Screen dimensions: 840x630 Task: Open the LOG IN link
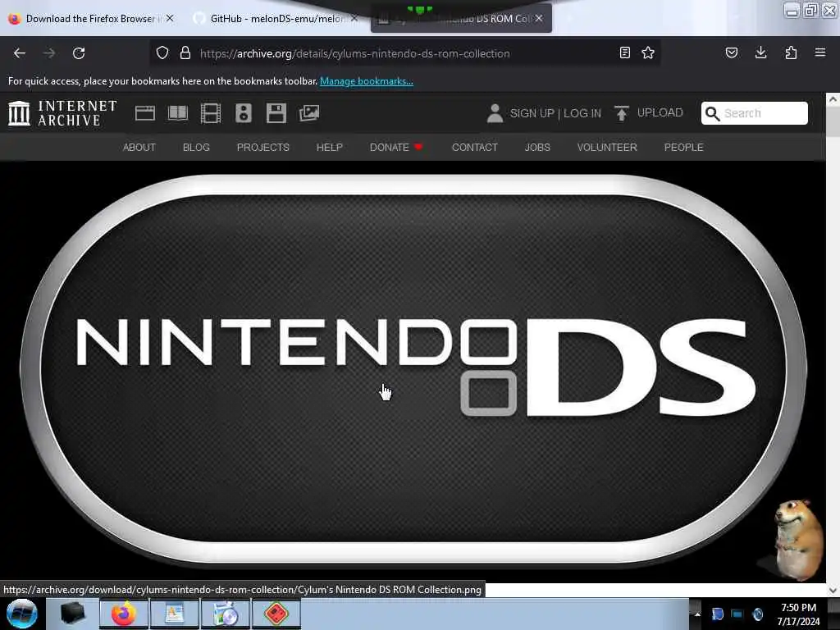[x=582, y=113]
